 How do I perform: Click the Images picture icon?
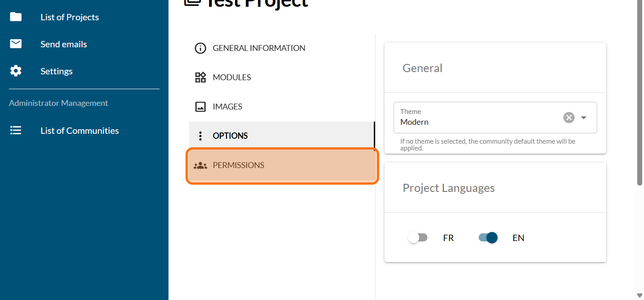200,107
